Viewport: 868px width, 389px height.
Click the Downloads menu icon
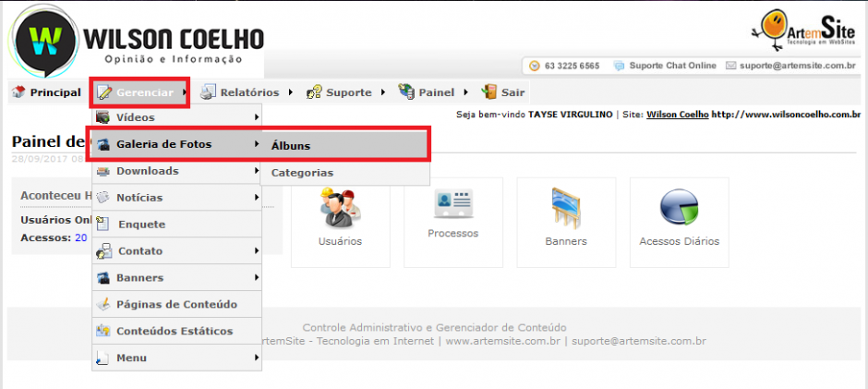[103, 171]
